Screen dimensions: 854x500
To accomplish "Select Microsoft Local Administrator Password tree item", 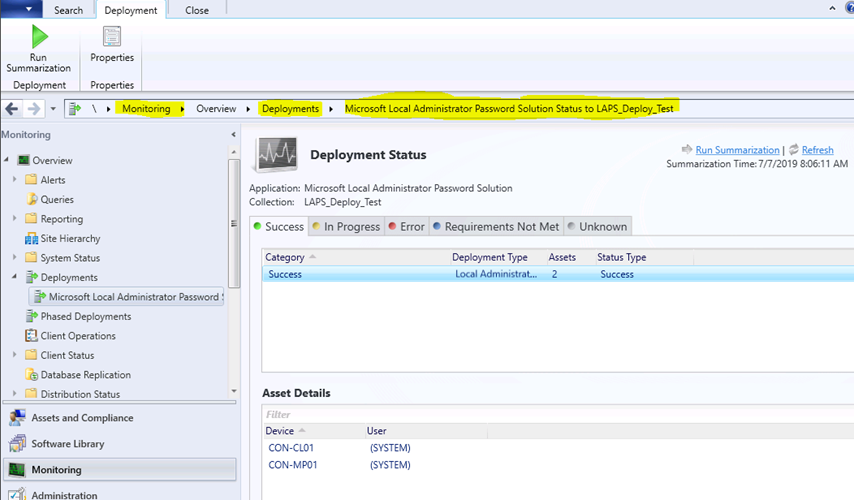I will point(126,297).
